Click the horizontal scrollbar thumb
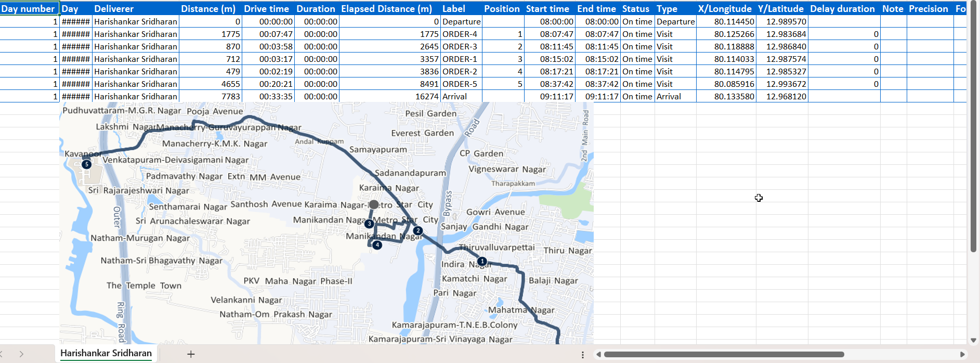 [723, 355]
